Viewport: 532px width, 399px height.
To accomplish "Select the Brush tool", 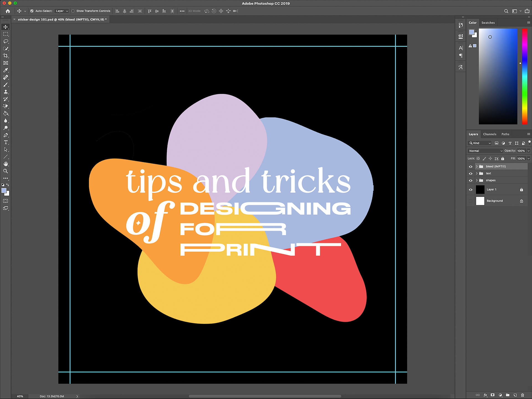I will 6,85.
